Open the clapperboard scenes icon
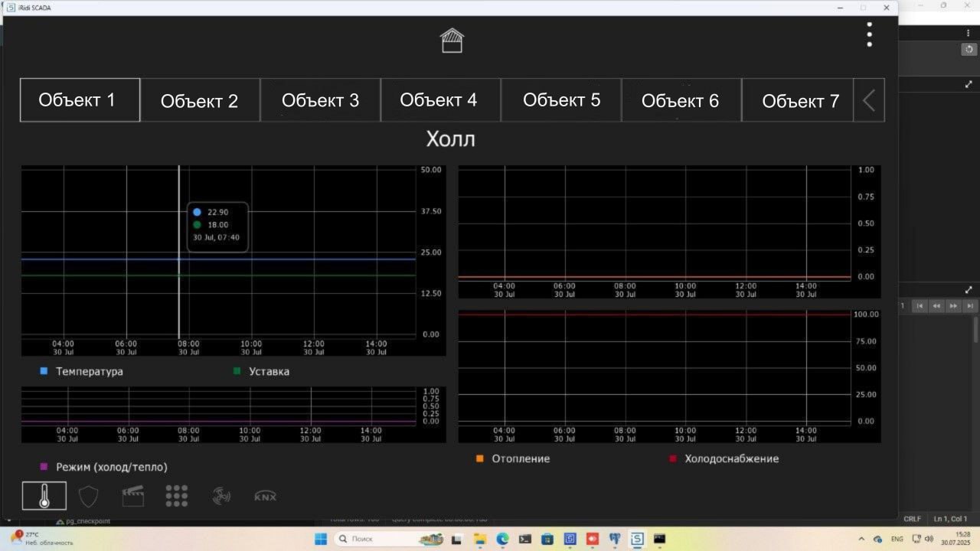 pyautogui.click(x=133, y=496)
